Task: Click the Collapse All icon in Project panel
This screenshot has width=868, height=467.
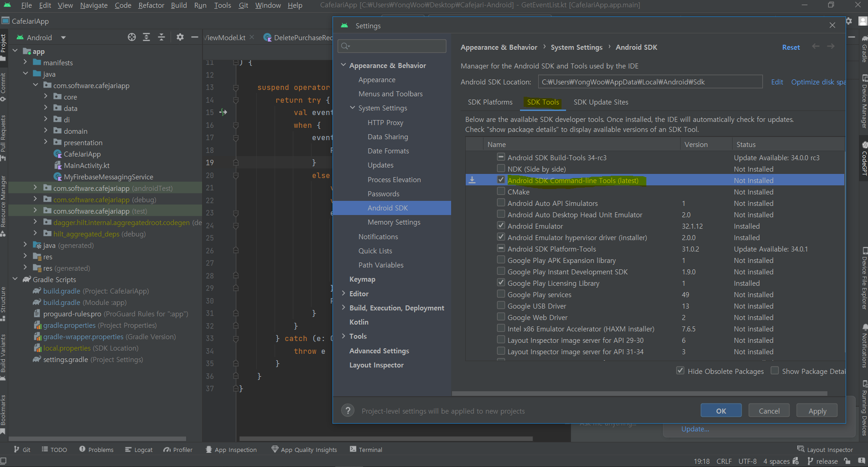Action: point(161,37)
